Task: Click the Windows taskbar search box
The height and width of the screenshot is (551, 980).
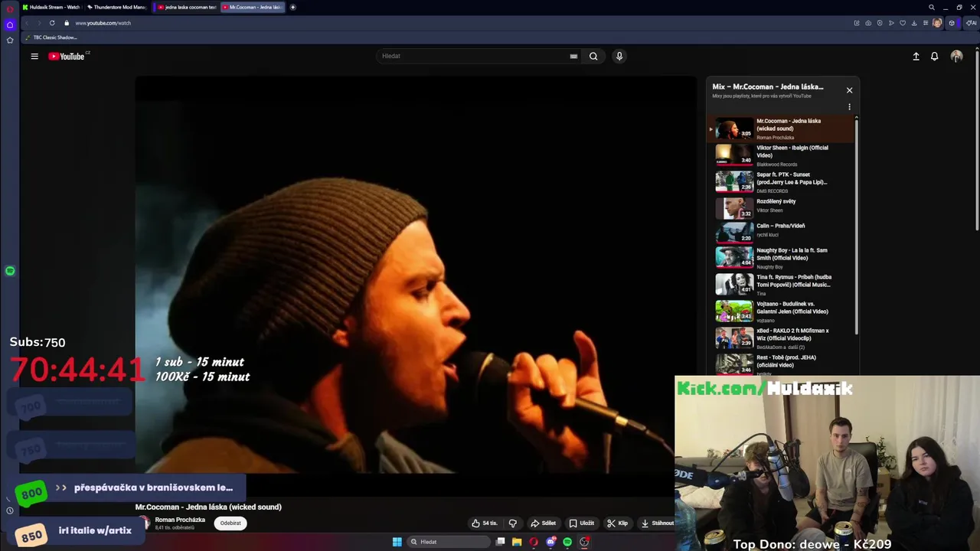Action: [x=449, y=542]
